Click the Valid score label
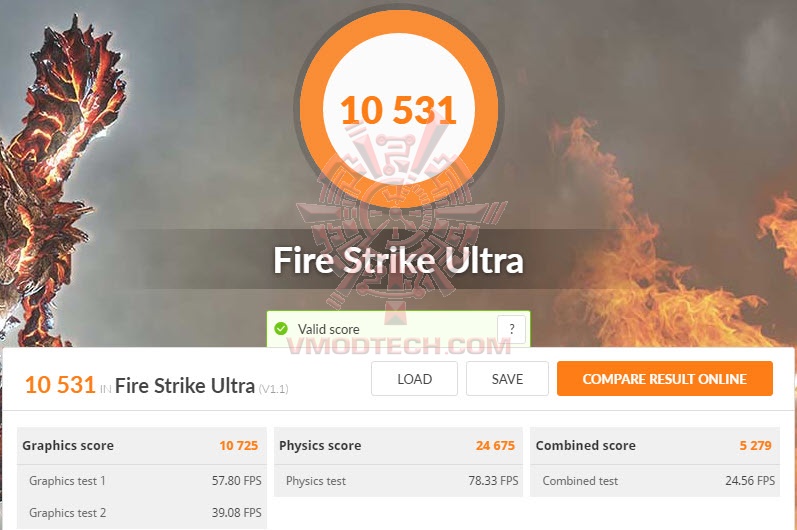The width and height of the screenshot is (797, 530). click(328, 329)
